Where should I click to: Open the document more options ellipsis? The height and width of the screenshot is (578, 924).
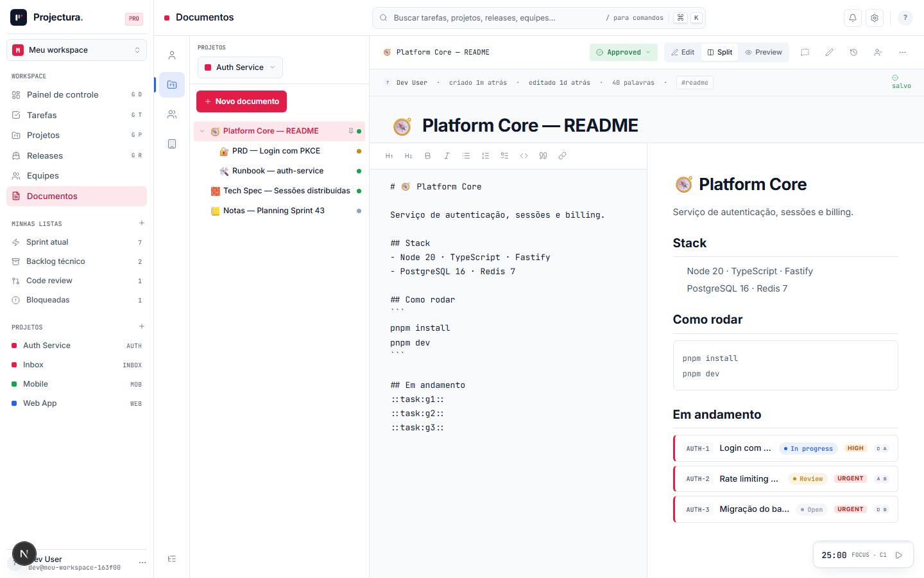(902, 53)
